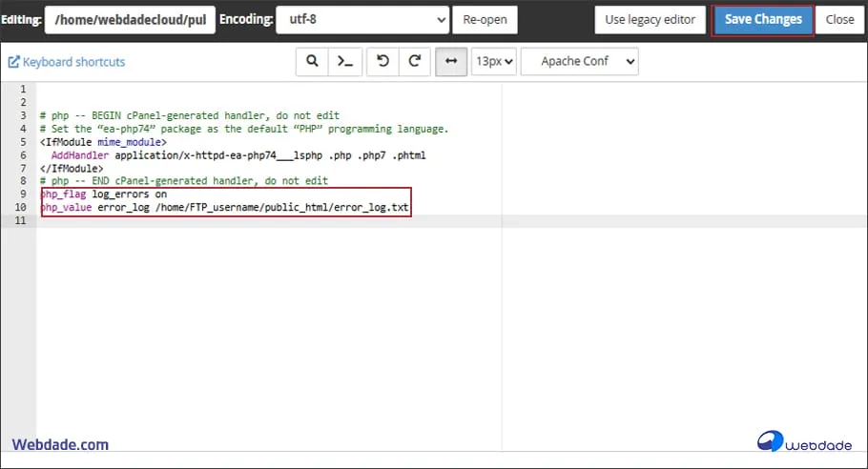
Task: Click the undo arrow icon
Action: pos(382,62)
